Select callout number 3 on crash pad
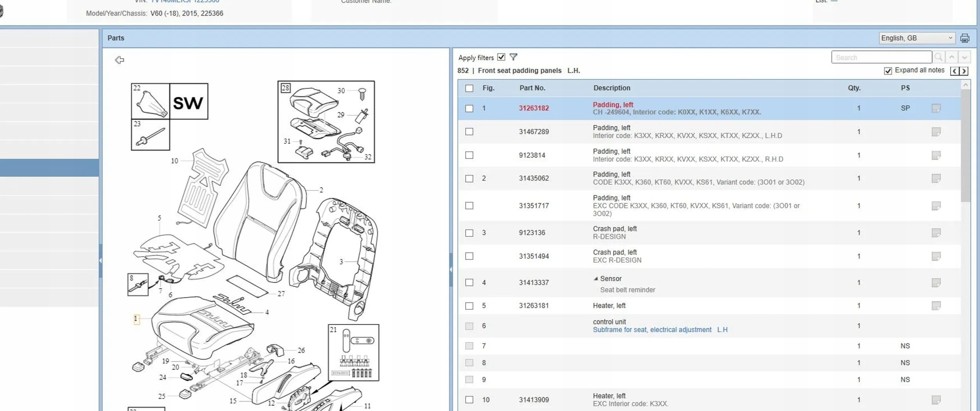Image resolution: width=980 pixels, height=411 pixels. pyautogui.click(x=341, y=262)
